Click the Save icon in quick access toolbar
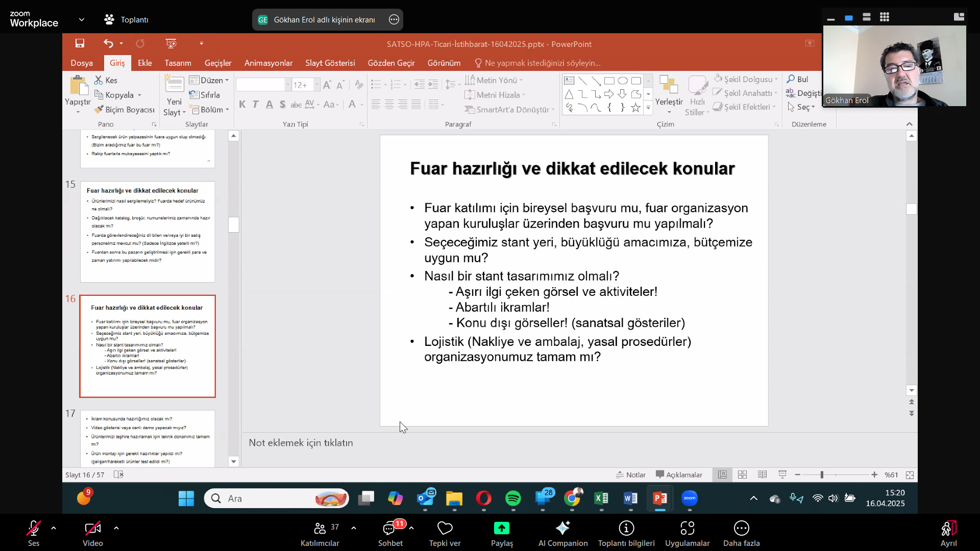 coord(80,43)
